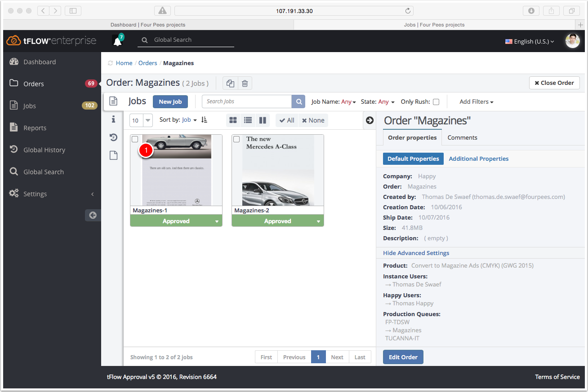
Task: Collapse the left sidebar arrow
Action: [93, 215]
